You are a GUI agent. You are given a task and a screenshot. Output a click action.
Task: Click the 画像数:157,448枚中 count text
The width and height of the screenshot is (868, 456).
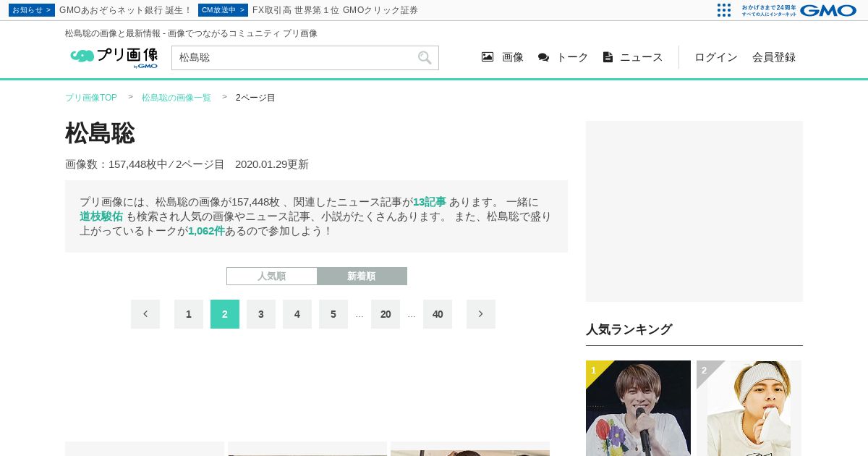[116, 164]
